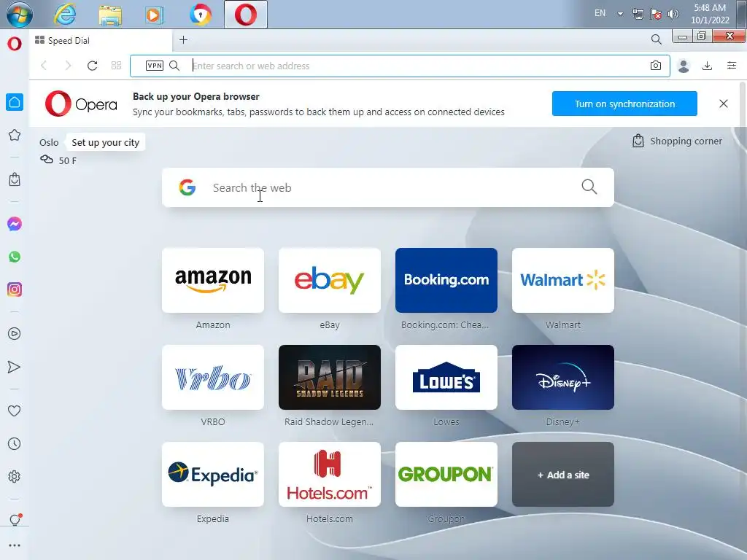This screenshot has height=560, width=747.
Task: Click the address bar search magnifier icon
Action: click(x=174, y=66)
